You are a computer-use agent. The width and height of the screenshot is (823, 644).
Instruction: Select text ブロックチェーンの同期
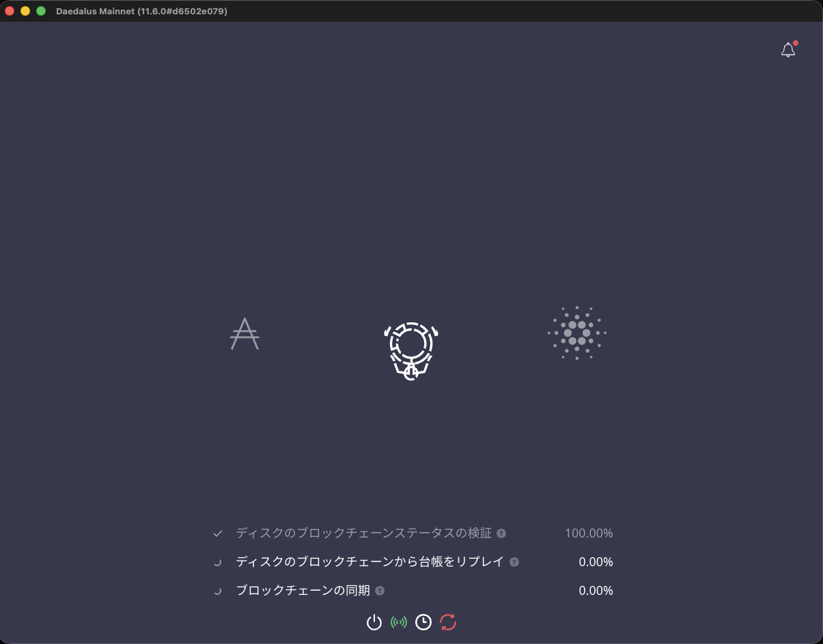(303, 591)
